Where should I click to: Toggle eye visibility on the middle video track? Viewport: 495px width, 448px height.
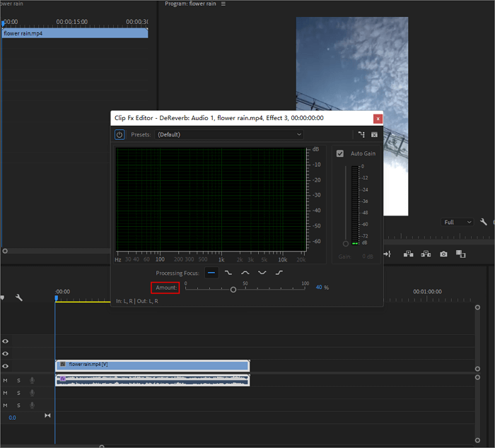click(6, 354)
